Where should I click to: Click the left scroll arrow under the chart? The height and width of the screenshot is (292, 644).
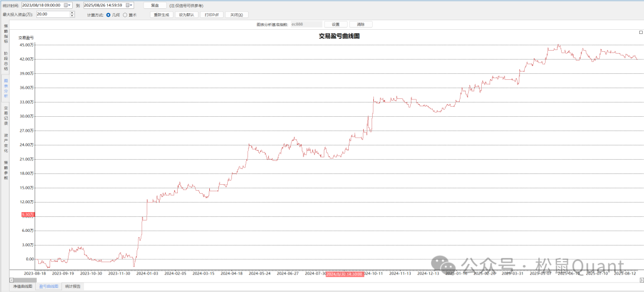pyautogui.click(x=12, y=279)
